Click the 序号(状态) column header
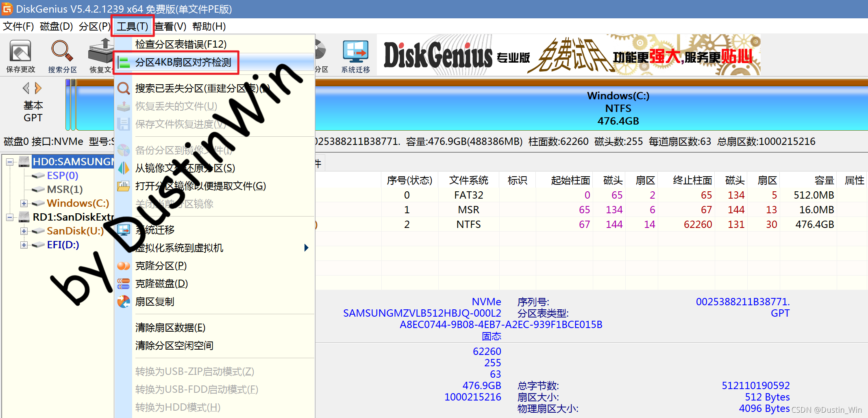The width and height of the screenshot is (868, 418). [x=409, y=180]
